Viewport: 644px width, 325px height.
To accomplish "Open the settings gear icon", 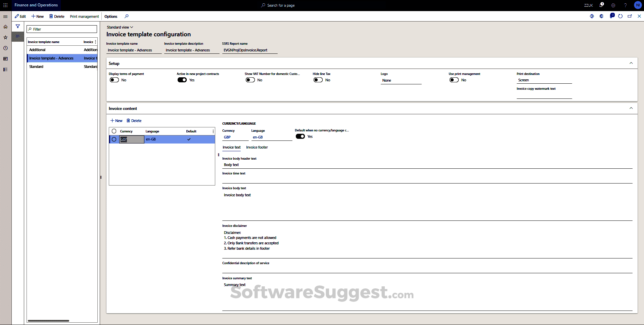I will click(x=613, y=5).
